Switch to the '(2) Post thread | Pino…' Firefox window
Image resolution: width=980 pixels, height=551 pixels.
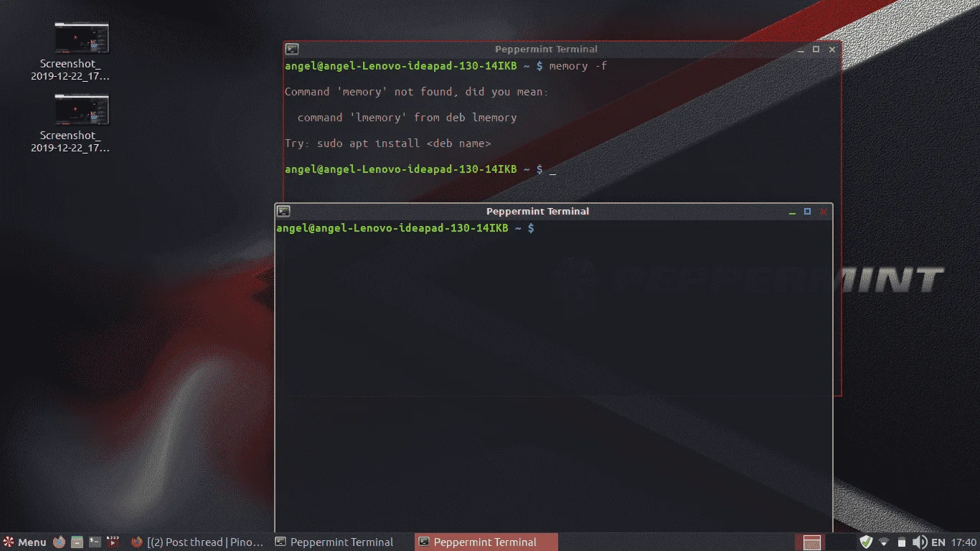coord(197,542)
